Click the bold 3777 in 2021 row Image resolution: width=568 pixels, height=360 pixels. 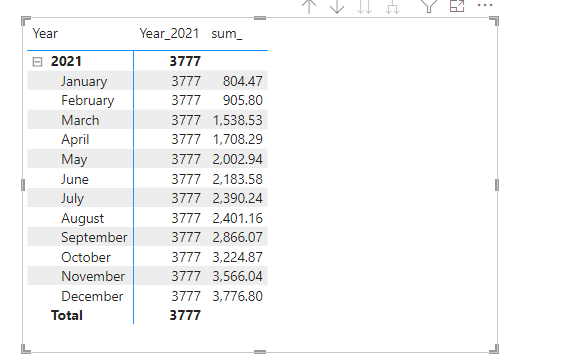185,62
